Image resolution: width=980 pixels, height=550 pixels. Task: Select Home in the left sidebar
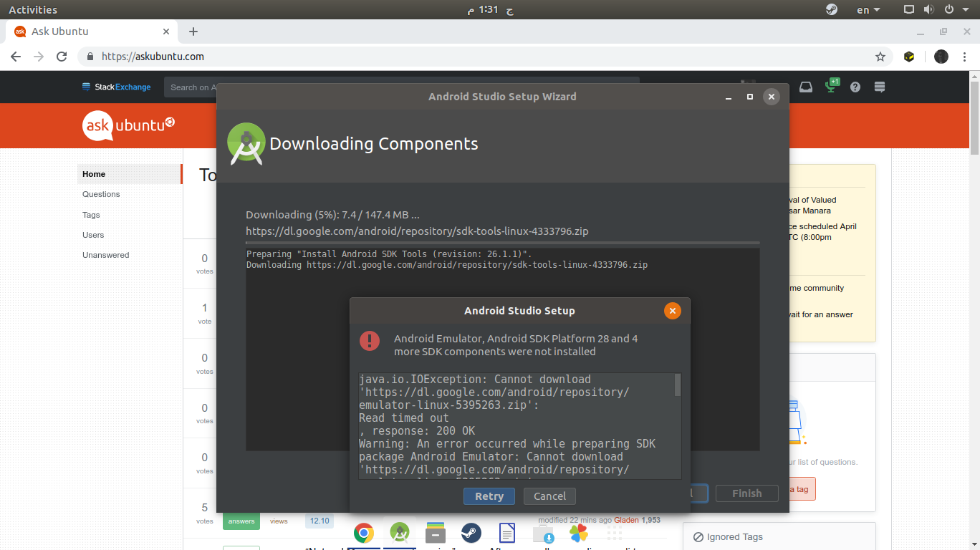pyautogui.click(x=129, y=174)
